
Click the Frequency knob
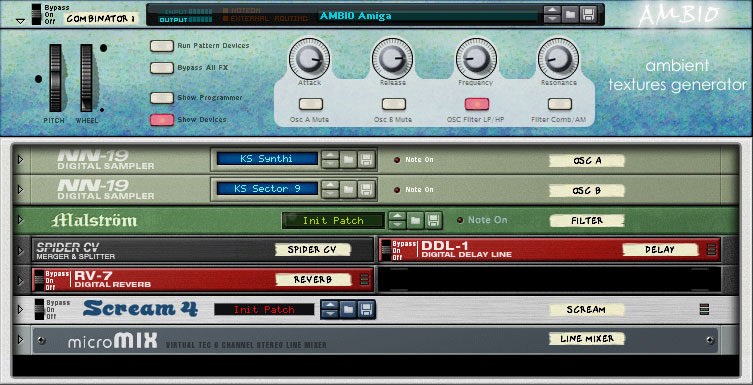[476, 59]
